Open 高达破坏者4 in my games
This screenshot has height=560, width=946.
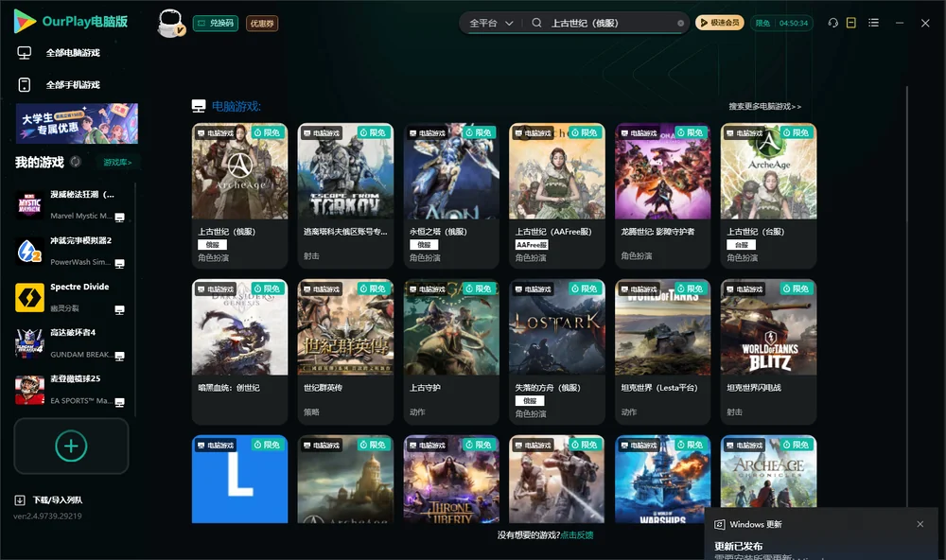coord(71,343)
